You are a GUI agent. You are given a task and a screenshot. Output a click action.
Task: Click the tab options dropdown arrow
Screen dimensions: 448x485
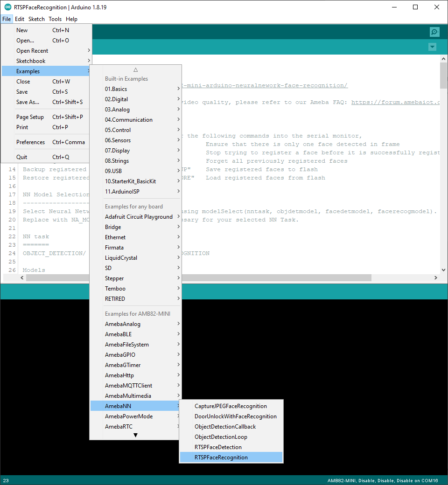point(432,47)
